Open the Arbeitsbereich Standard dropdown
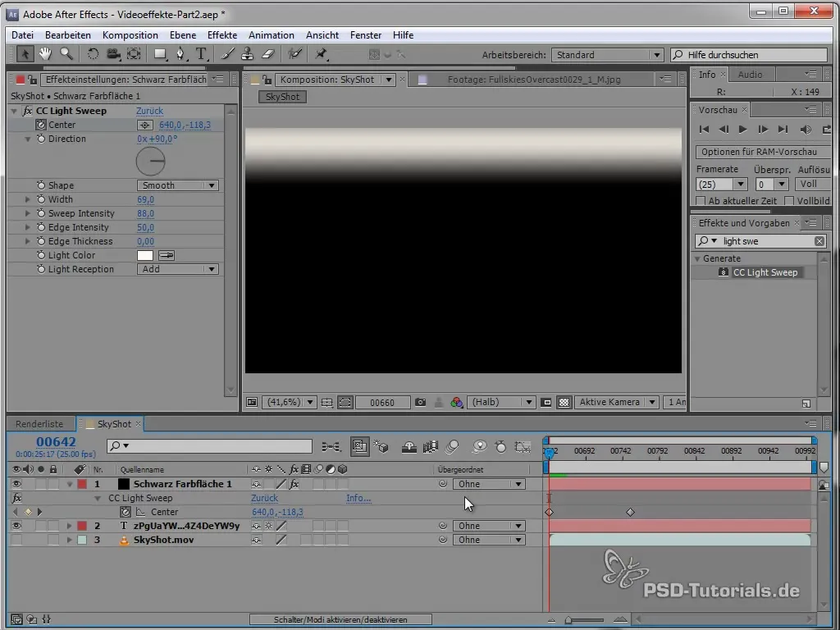840x630 pixels. coord(608,55)
